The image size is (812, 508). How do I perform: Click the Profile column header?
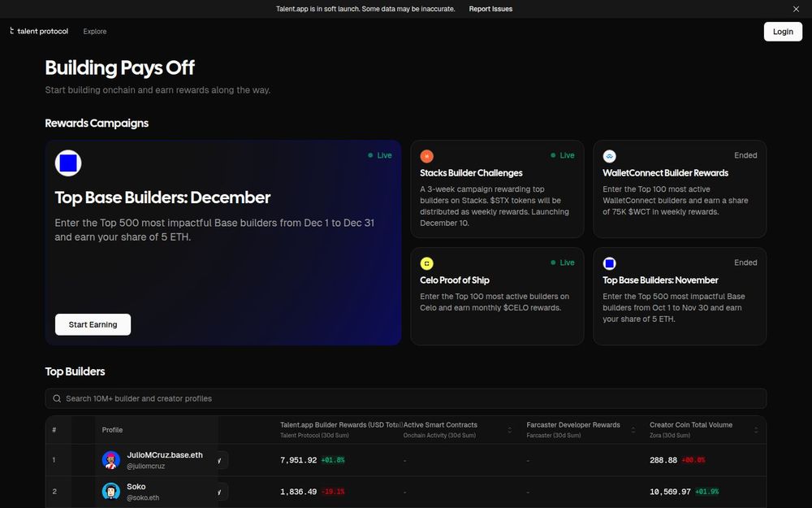[x=112, y=430]
